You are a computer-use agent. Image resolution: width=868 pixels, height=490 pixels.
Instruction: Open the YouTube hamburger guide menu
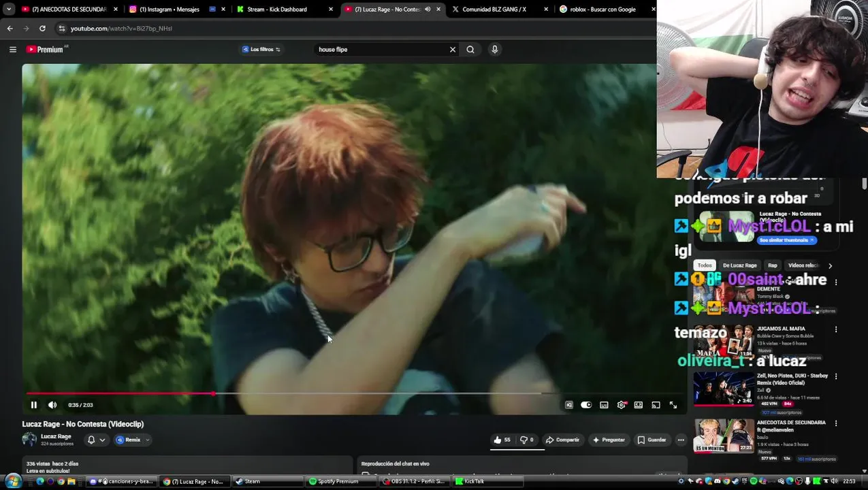[12, 49]
